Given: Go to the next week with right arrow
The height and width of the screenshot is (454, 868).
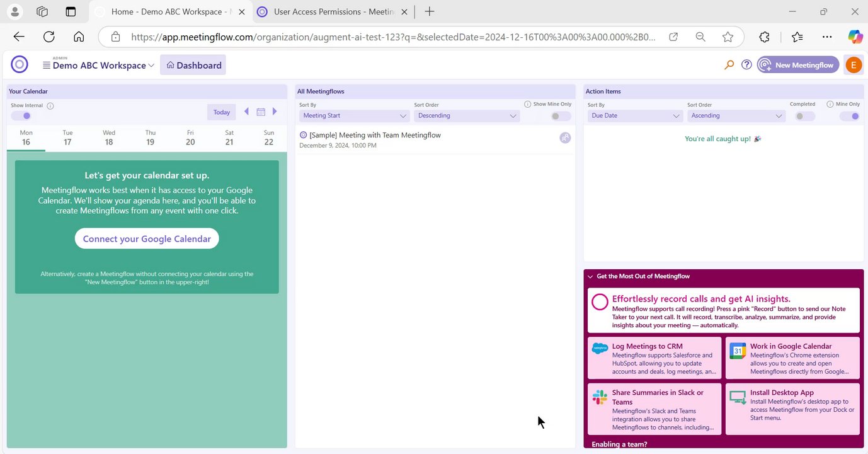Looking at the screenshot, I should click(x=275, y=112).
